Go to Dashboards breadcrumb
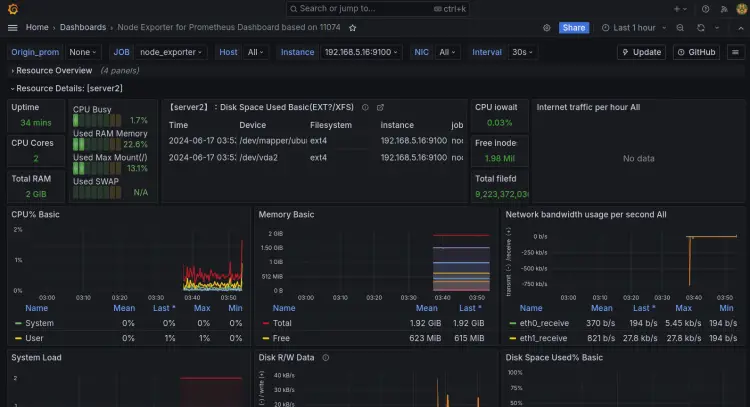The image size is (750, 407). click(83, 27)
